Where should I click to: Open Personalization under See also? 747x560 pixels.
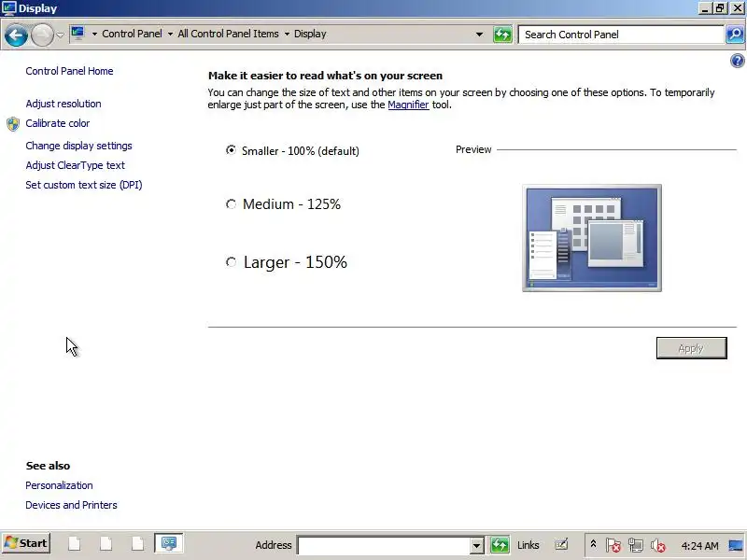pyautogui.click(x=59, y=485)
